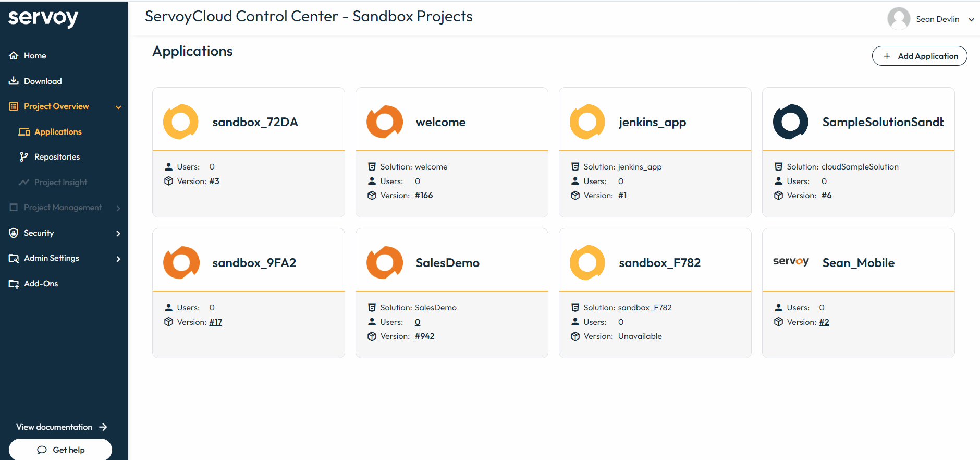Image resolution: width=980 pixels, height=460 pixels.
Task: Open version #166 link of welcome
Action: [424, 196]
